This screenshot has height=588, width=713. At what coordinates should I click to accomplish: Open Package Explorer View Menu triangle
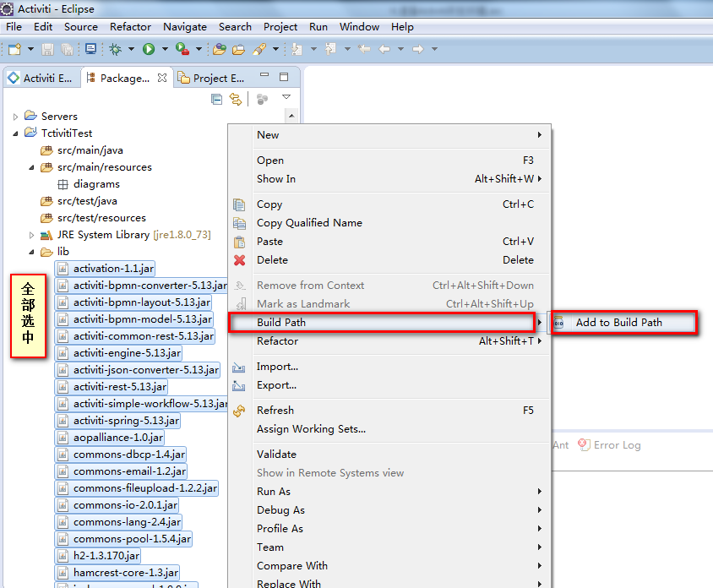[286, 97]
